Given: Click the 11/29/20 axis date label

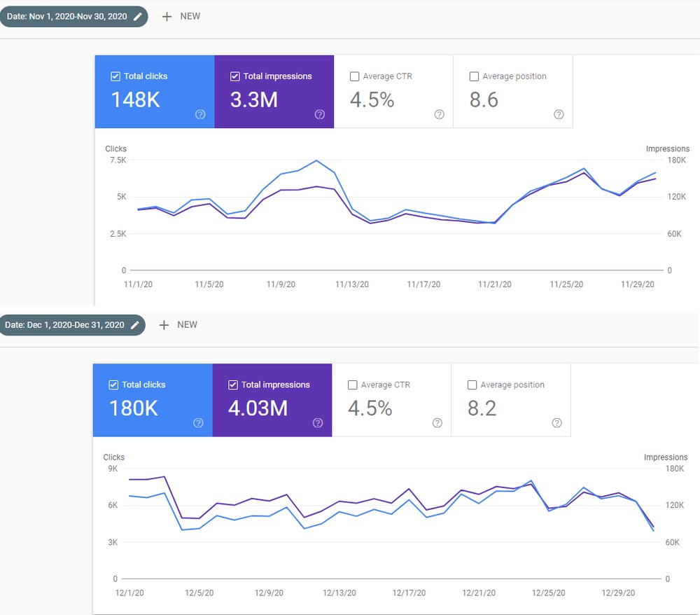Looking at the screenshot, I should coord(638,284).
